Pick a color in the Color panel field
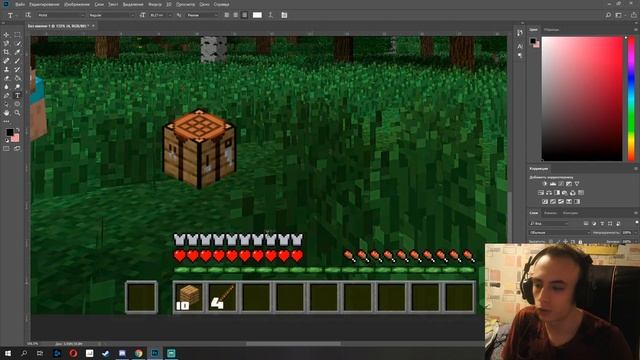The height and width of the screenshot is (360, 640). pos(582,99)
